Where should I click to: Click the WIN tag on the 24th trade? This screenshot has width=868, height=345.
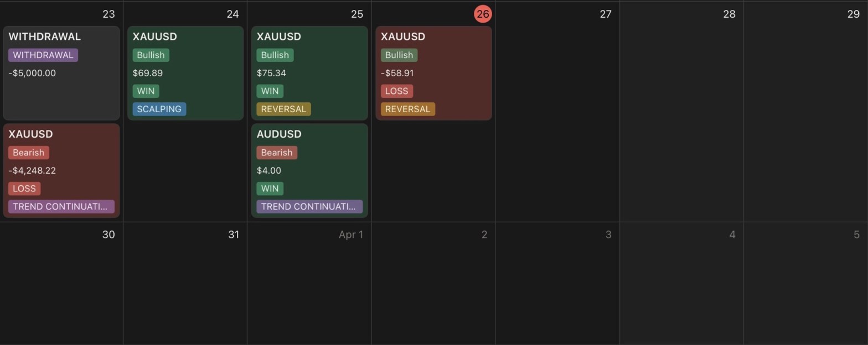coord(146,91)
